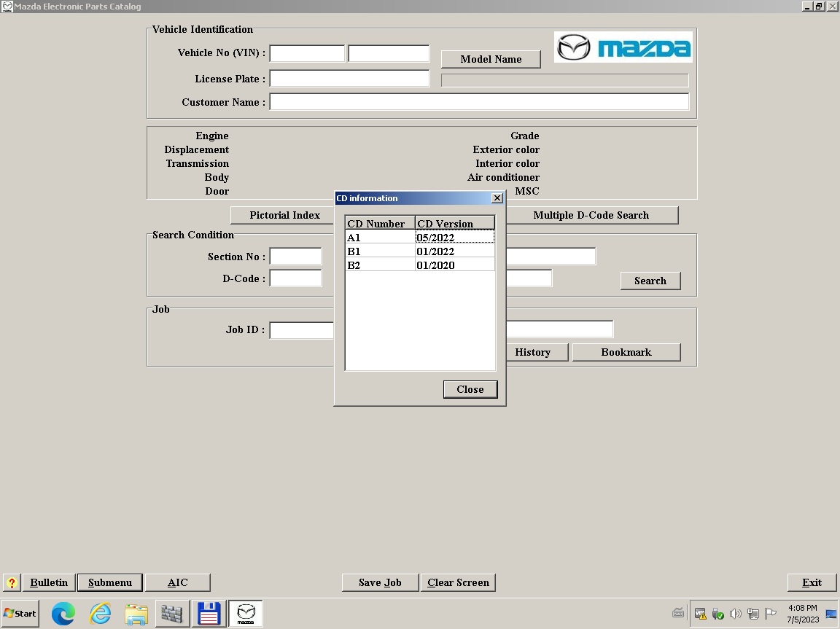Viewport: 840px width, 629px height.
Task: Click the Search button
Action: coord(650,281)
